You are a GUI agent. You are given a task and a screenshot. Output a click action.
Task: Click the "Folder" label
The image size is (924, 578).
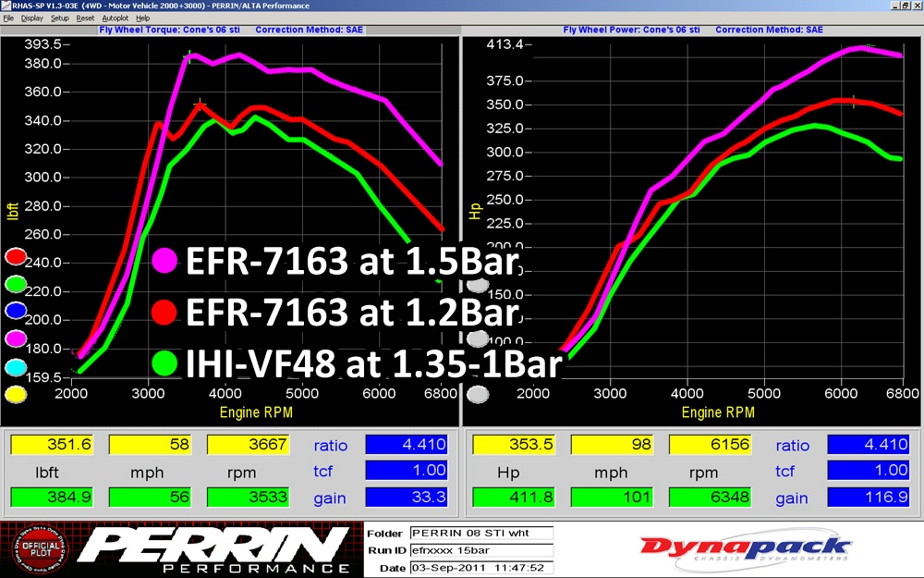click(x=384, y=534)
